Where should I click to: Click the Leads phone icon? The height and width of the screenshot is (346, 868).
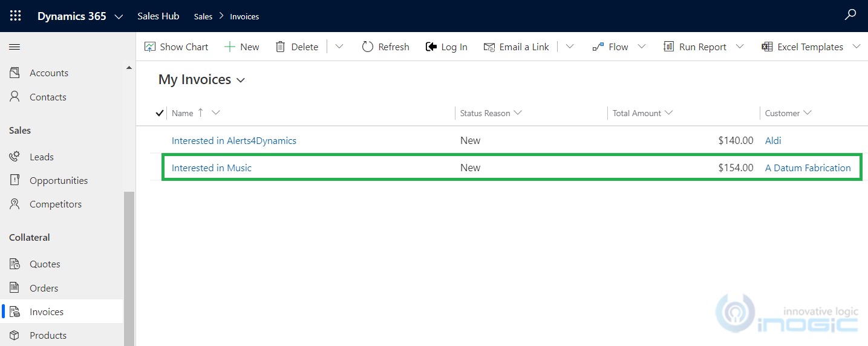[15, 157]
